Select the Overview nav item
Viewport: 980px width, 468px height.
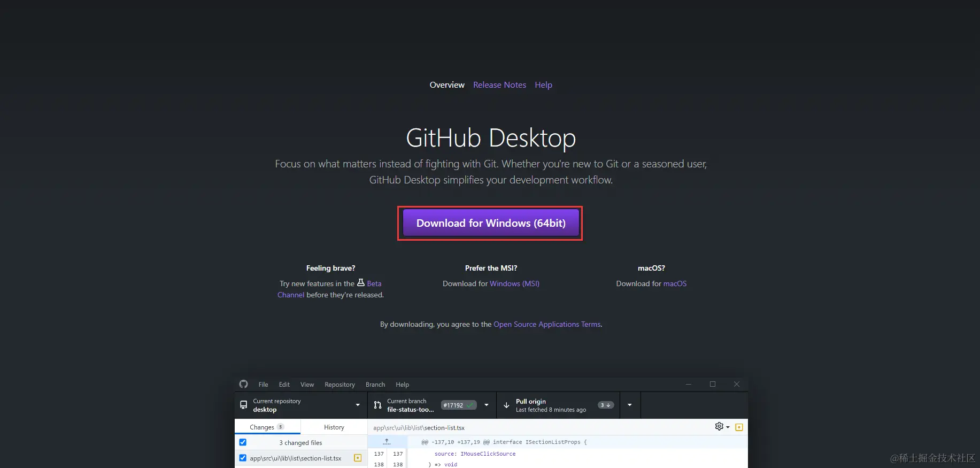click(447, 85)
